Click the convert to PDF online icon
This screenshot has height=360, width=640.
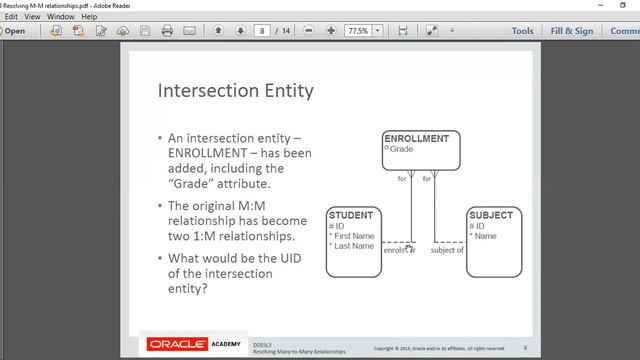pyautogui.click(x=56, y=31)
